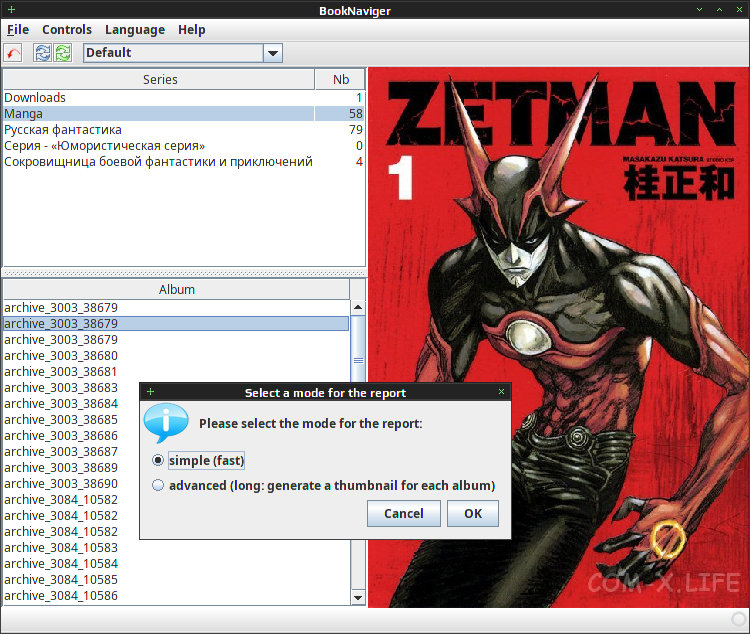Select 'Сокровищница боевой фантастики и приключений' series

(184, 162)
